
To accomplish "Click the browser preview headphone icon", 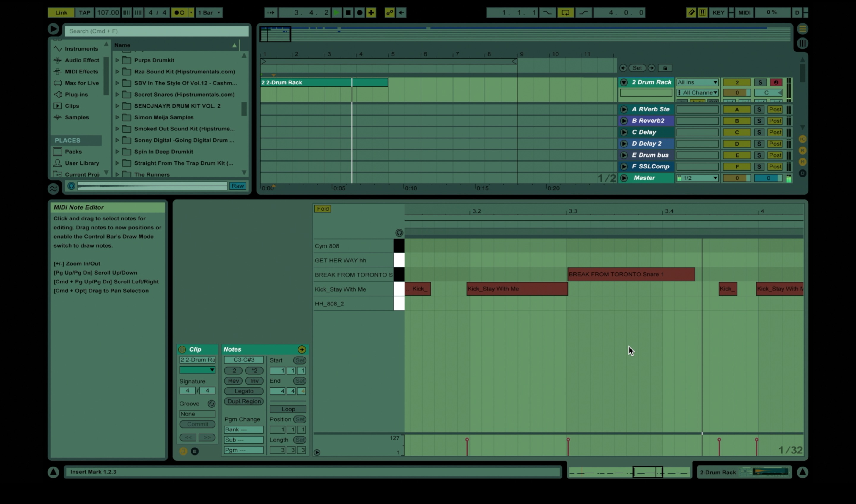I will pos(71,186).
